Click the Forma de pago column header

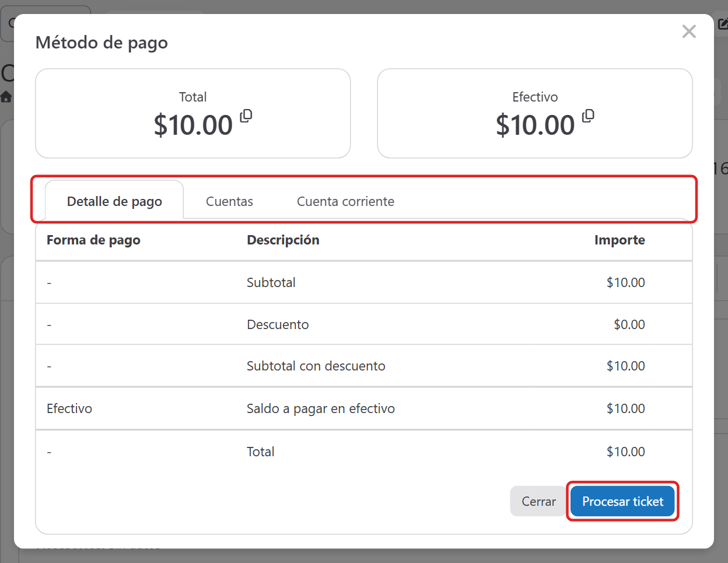click(93, 240)
